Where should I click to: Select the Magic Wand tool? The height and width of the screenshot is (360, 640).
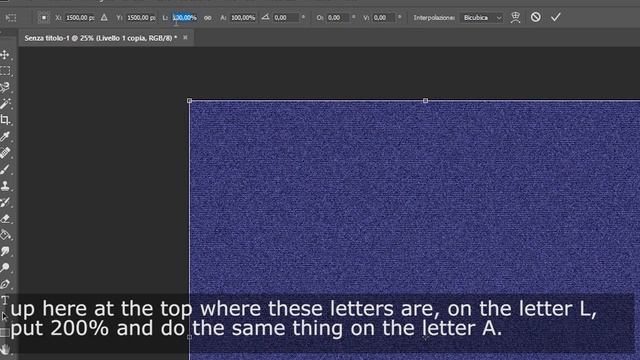[x=5, y=104]
